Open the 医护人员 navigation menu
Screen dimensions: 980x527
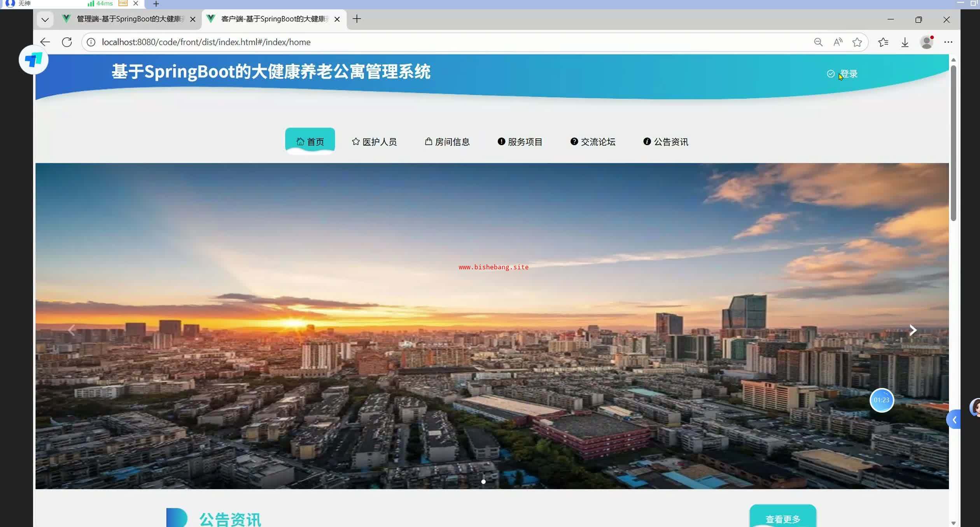(374, 142)
